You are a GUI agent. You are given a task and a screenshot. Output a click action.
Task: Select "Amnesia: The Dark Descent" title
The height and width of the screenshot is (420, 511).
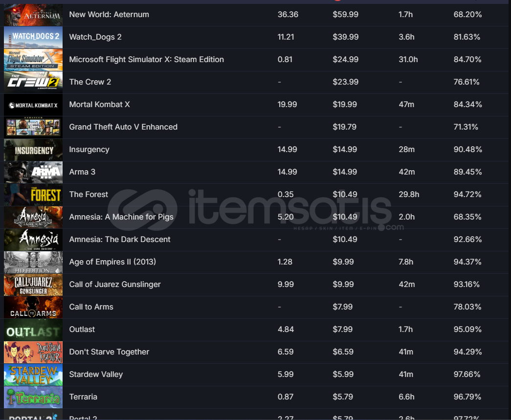point(120,239)
